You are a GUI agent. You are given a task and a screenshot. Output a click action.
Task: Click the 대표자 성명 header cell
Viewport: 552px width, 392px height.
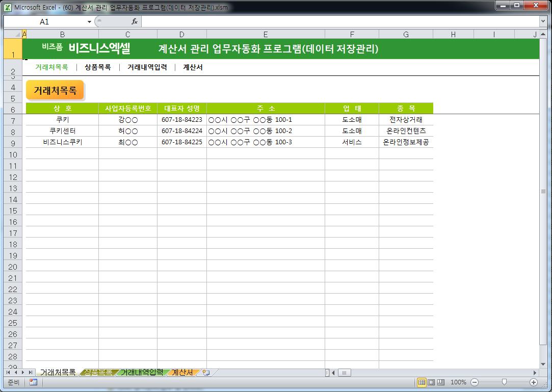pyautogui.click(x=181, y=109)
